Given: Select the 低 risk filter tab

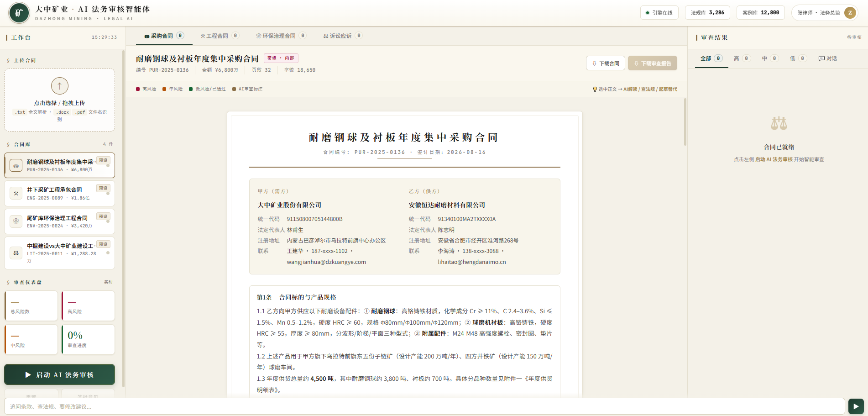Looking at the screenshot, I should click(x=798, y=58).
